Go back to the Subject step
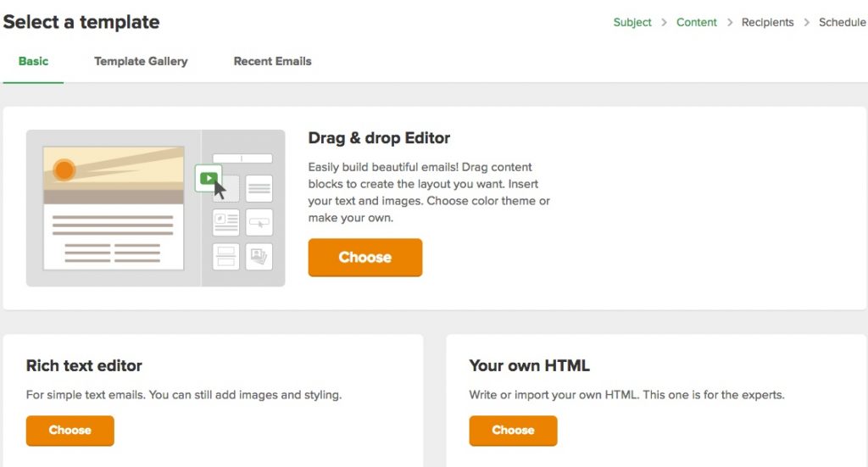The image size is (868, 467). [x=632, y=22]
